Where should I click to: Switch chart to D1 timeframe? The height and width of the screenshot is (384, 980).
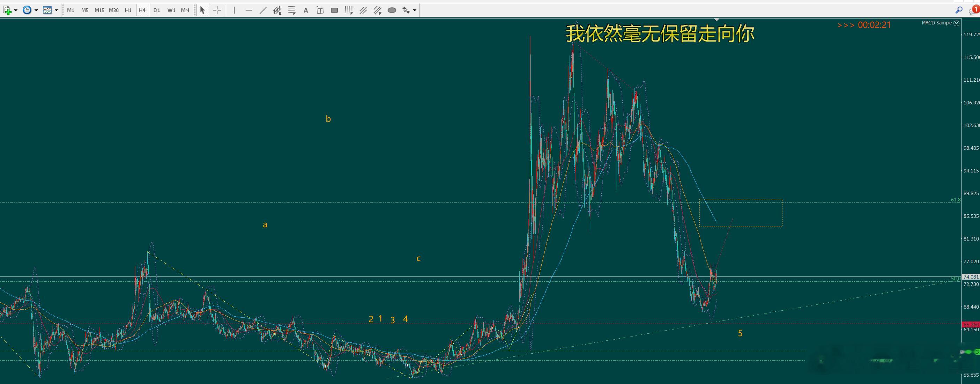point(157,10)
